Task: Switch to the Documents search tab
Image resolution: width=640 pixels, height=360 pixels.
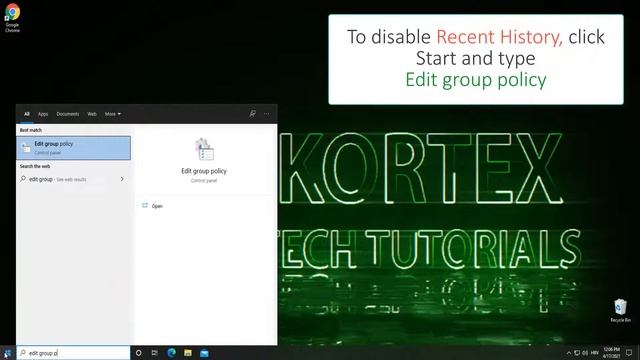Action: [x=68, y=114]
